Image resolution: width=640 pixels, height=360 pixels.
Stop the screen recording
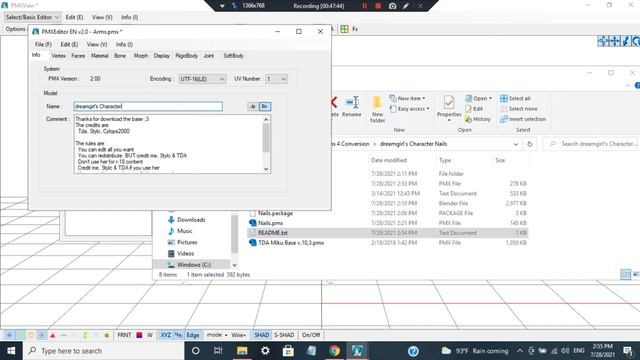(378, 6)
